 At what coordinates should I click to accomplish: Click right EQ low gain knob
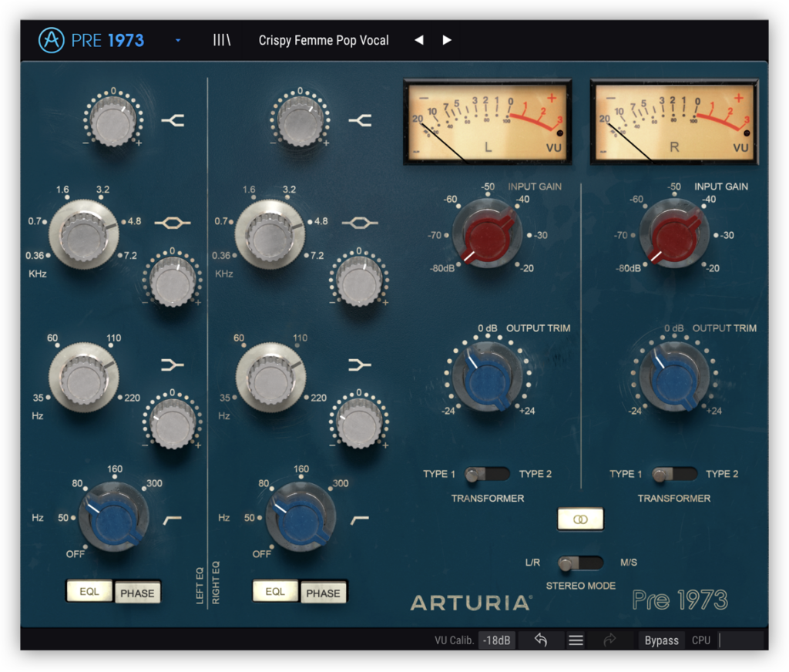[x=359, y=423]
